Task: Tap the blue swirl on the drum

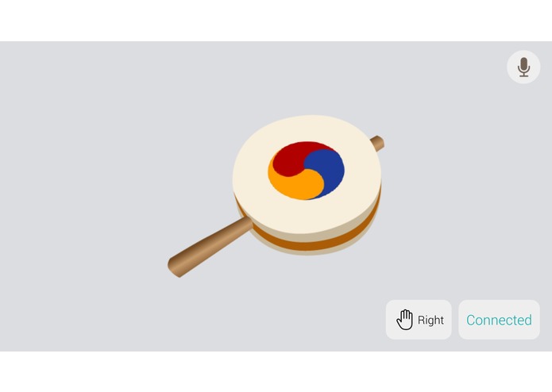Action: tap(329, 171)
